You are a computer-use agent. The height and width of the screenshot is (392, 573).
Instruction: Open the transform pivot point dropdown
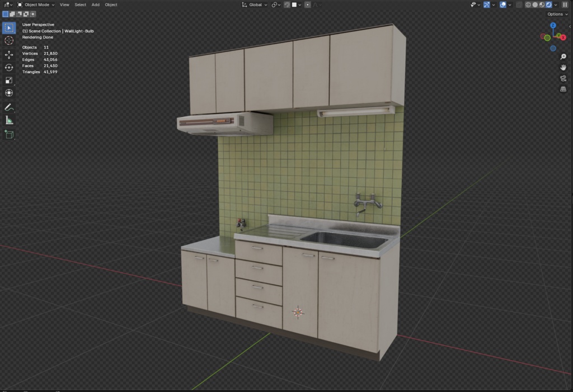tap(276, 4)
